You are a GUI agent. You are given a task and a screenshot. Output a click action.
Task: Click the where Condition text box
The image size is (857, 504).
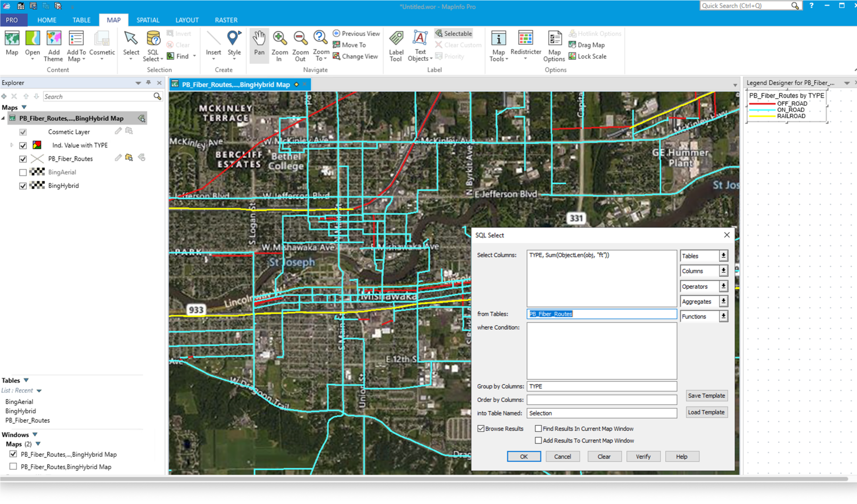point(602,351)
